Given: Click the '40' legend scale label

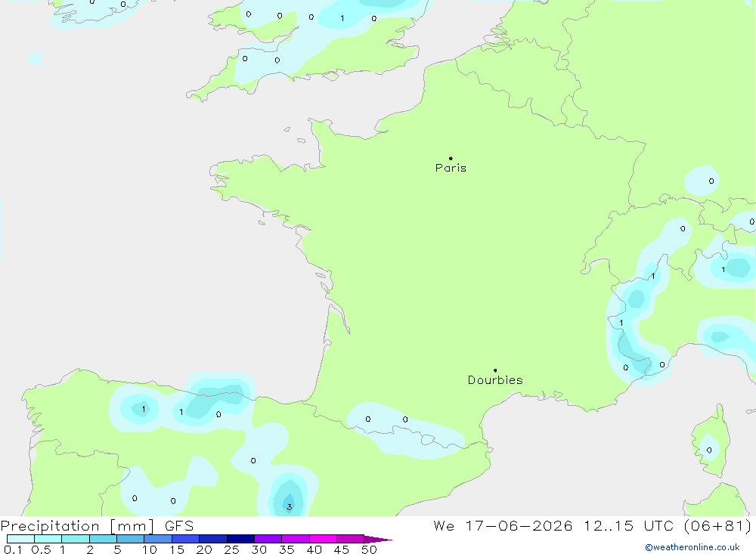Looking at the screenshot, I should (x=314, y=549).
